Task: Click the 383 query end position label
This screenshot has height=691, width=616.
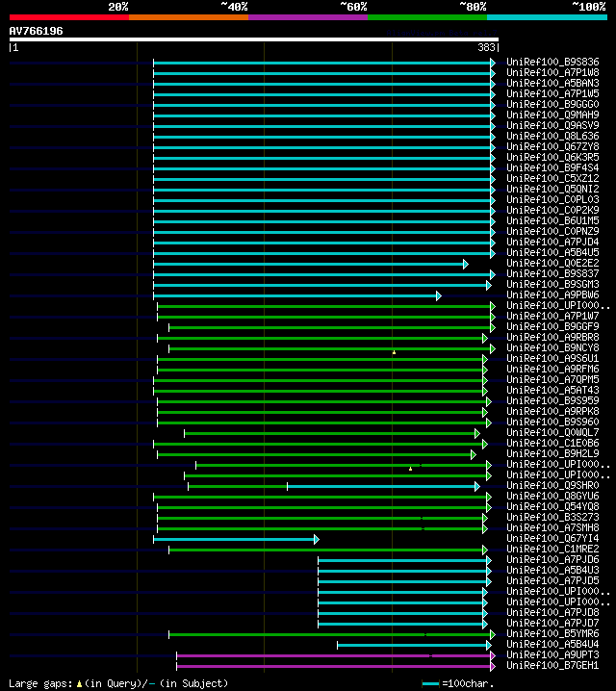Action: [486, 47]
